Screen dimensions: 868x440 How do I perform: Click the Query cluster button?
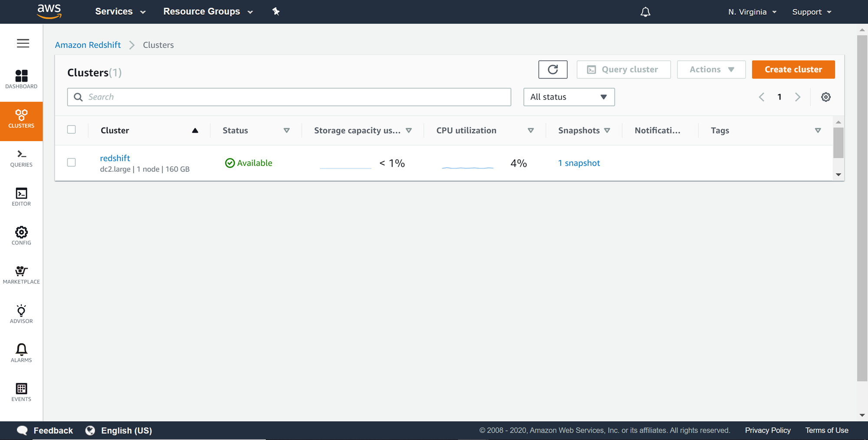click(x=624, y=69)
